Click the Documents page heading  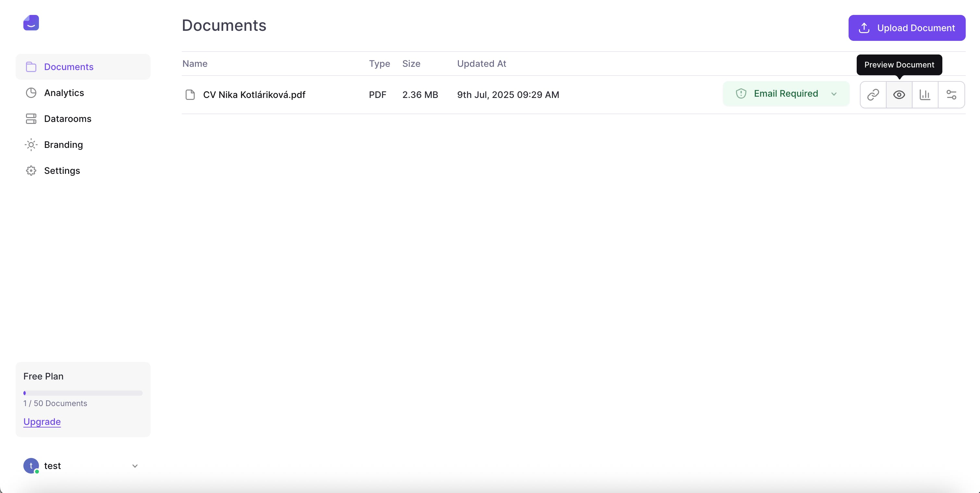(x=224, y=26)
